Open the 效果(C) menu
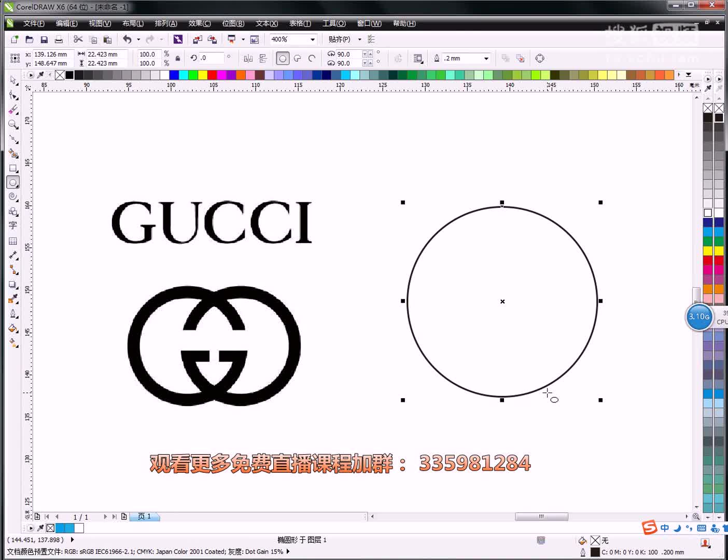 (x=200, y=23)
